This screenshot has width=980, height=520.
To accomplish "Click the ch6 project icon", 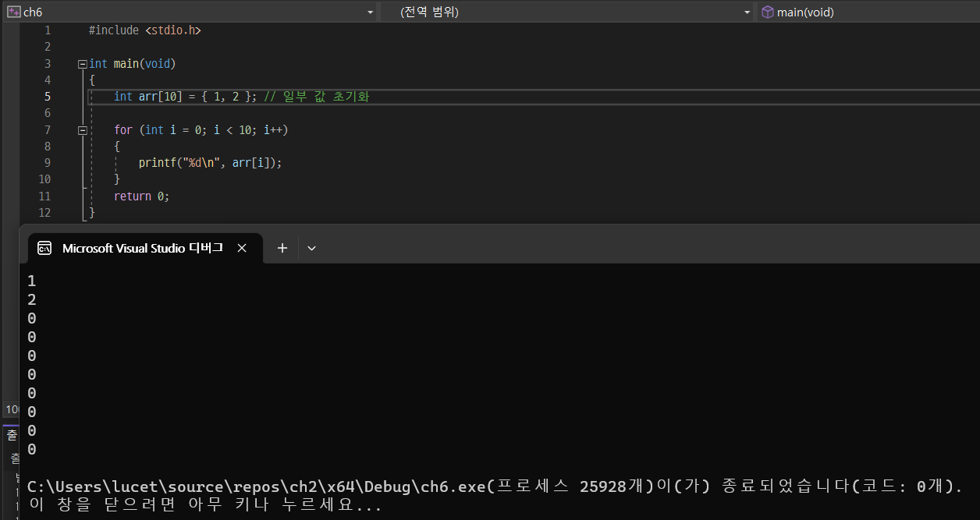I will point(13,12).
